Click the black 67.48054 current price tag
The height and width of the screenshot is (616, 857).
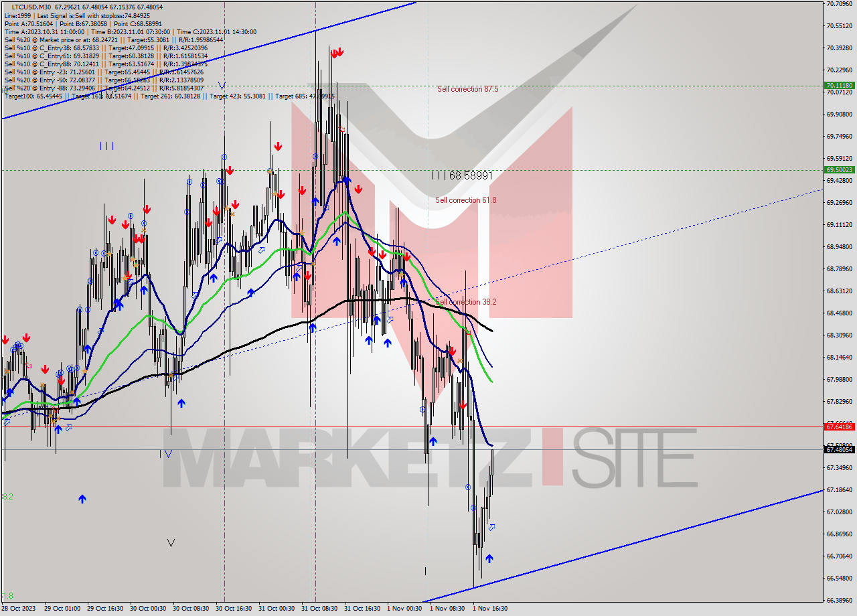[x=839, y=449]
